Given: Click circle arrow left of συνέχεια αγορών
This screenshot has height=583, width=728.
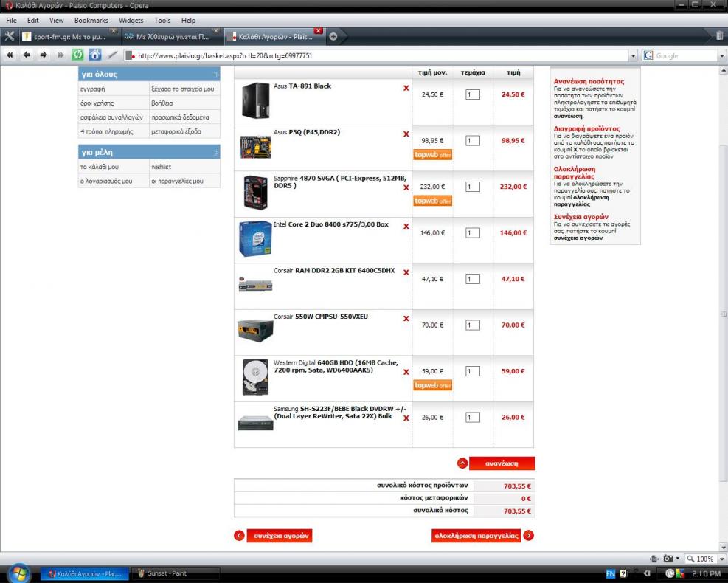Looking at the screenshot, I should (x=239, y=536).
